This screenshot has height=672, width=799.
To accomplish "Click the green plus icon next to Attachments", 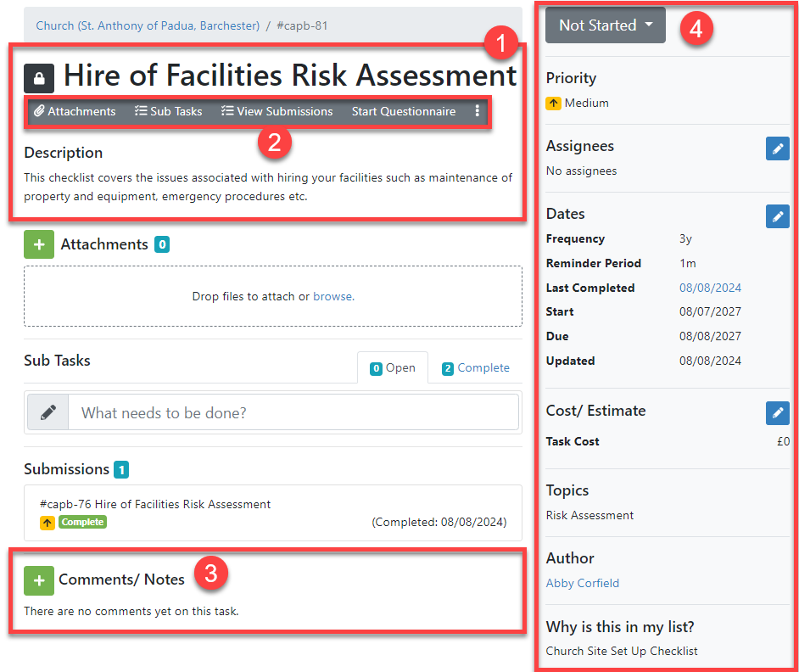I will (38, 244).
